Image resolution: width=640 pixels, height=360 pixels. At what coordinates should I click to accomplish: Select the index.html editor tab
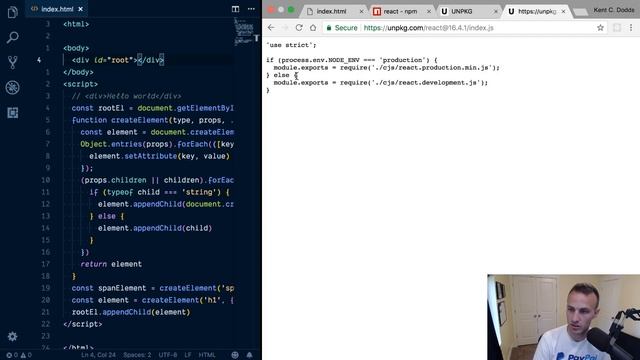pos(58,9)
